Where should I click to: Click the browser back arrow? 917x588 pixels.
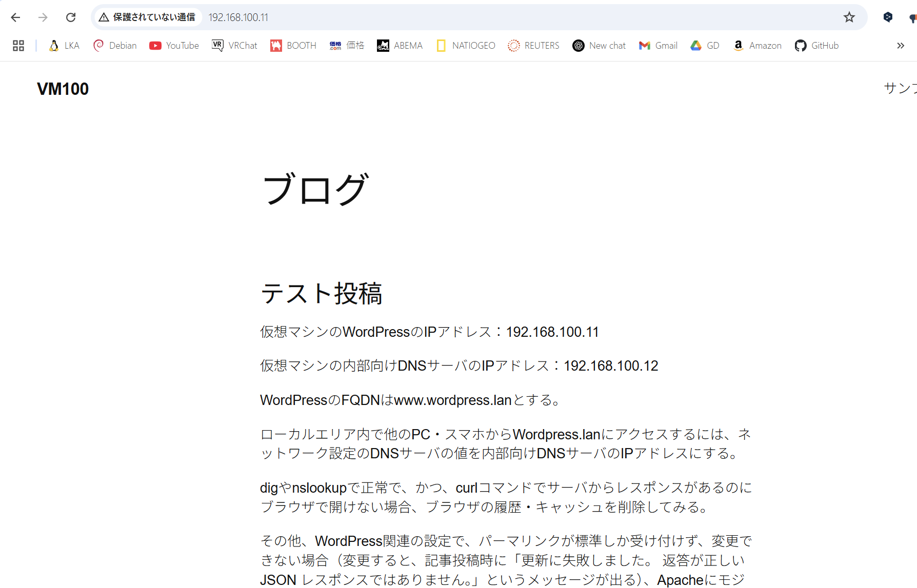pyautogui.click(x=15, y=17)
